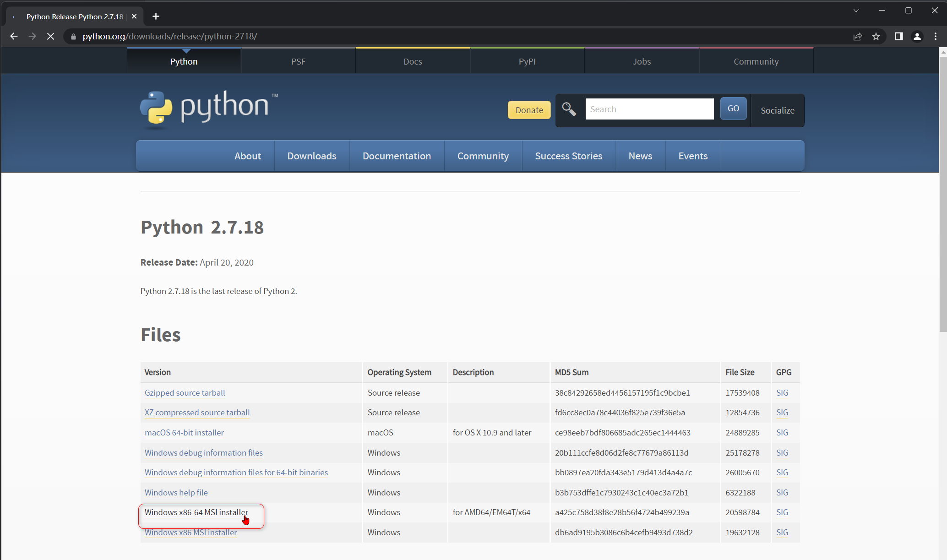Open the Success Stories menu
The image size is (947, 560).
click(569, 156)
